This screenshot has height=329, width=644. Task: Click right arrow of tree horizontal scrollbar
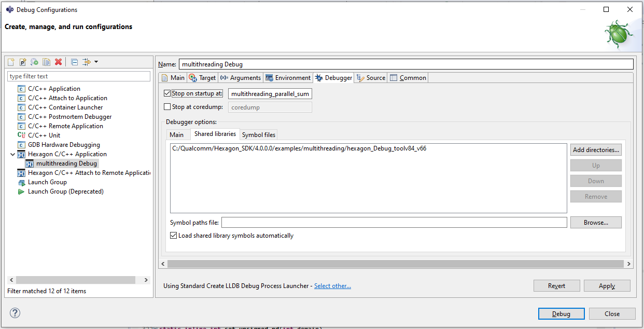(146, 280)
